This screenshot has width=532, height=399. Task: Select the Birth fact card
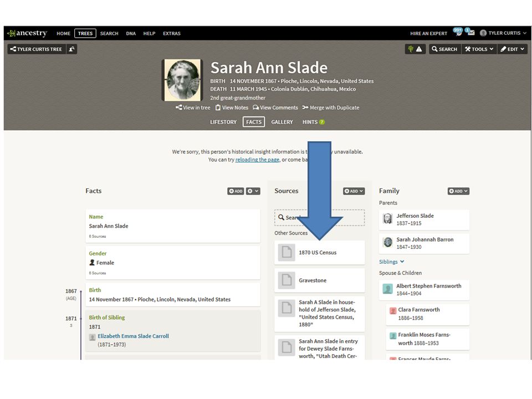pos(173,295)
